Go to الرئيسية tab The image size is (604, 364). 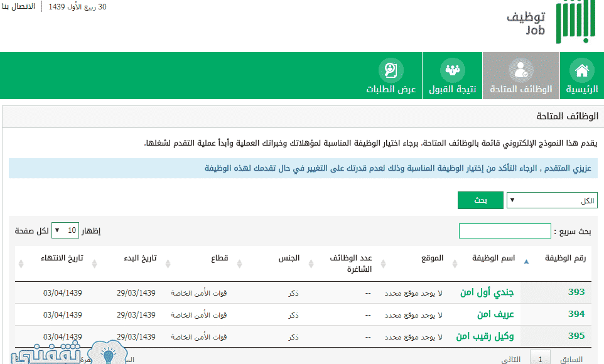click(x=581, y=75)
